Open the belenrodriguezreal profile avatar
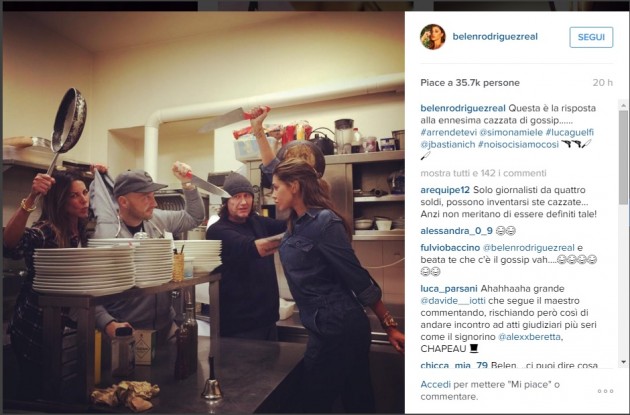 [433, 37]
